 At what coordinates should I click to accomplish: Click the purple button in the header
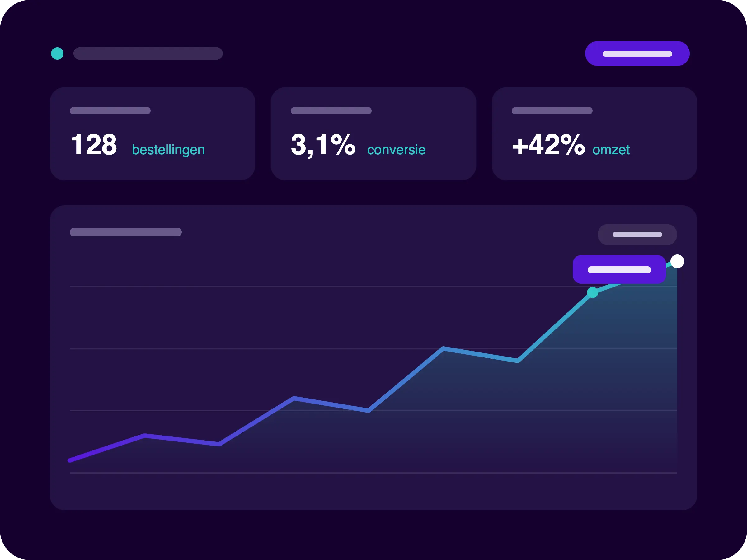coord(637,53)
